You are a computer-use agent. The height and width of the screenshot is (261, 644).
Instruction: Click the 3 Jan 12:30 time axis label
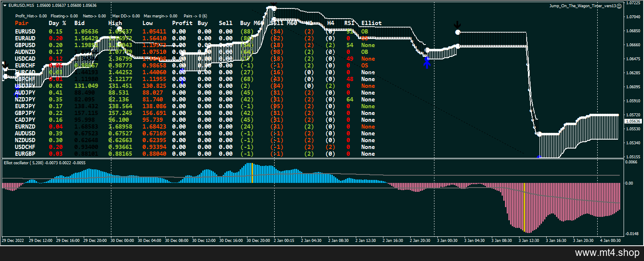tap(529, 240)
